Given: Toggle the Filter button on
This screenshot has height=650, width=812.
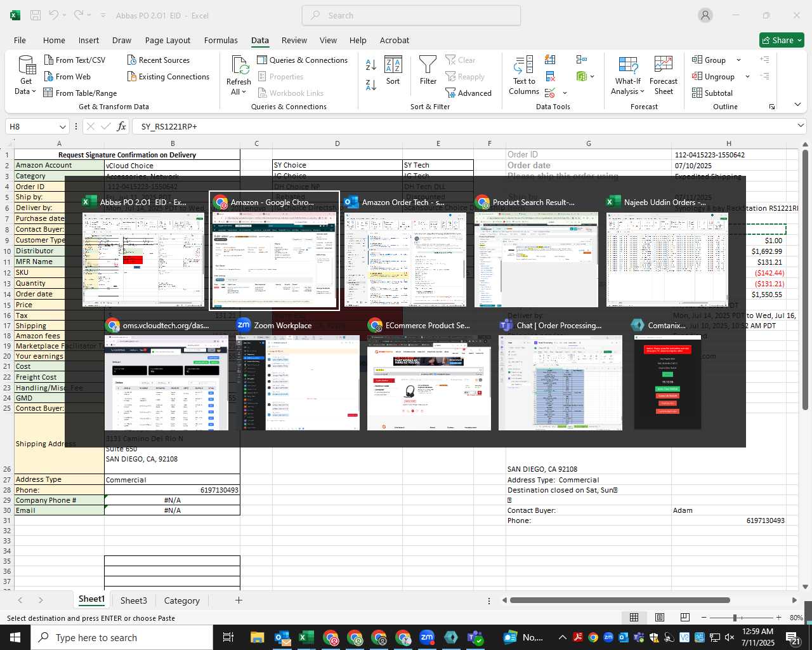Looking at the screenshot, I should 428,71.
